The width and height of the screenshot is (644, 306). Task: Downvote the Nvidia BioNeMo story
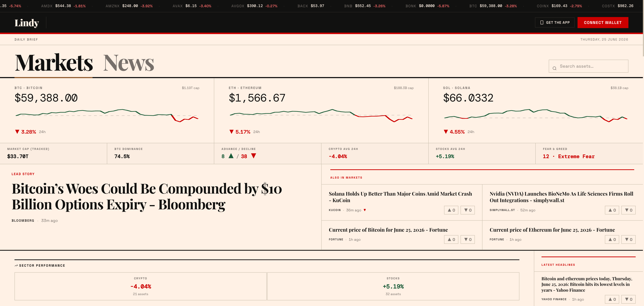tap(628, 210)
